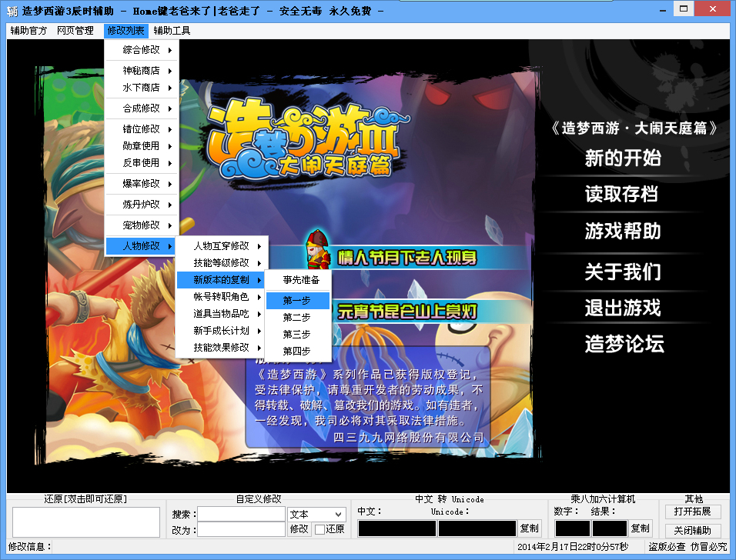Click the 数字 calculator input box
The image size is (736, 560).
click(x=572, y=528)
